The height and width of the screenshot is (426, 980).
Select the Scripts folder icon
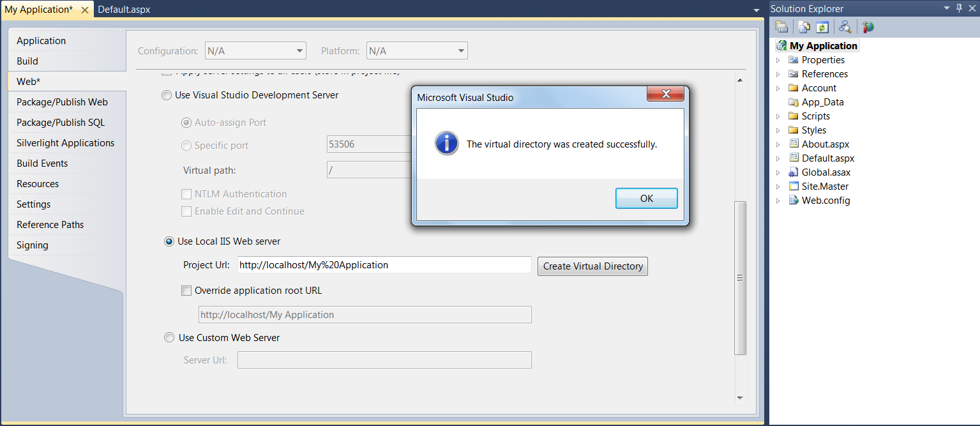(x=794, y=116)
